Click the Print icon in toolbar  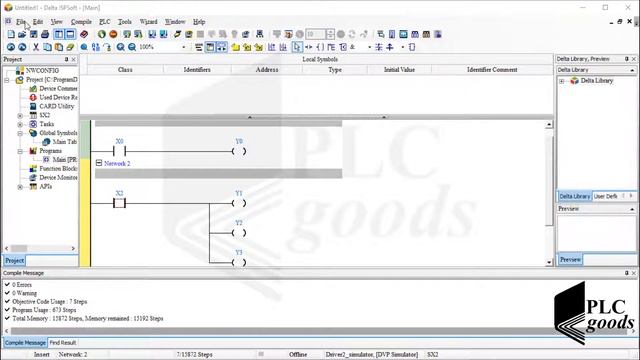[x=45, y=34]
